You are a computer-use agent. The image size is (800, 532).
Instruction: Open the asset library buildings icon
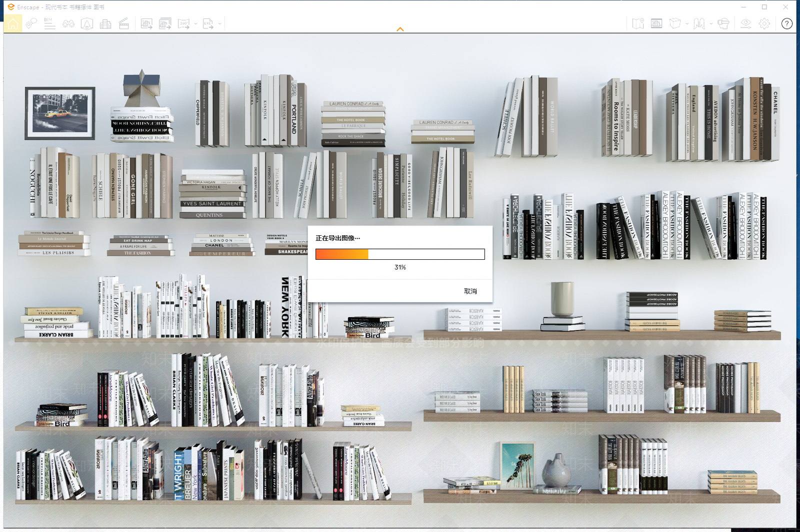click(105, 23)
